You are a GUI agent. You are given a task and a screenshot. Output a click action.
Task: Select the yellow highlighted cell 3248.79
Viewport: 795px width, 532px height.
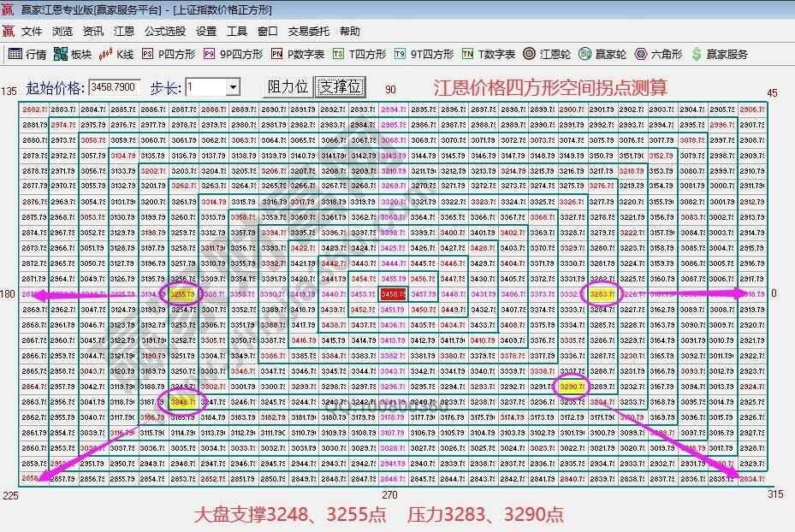[x=182, y=402]
